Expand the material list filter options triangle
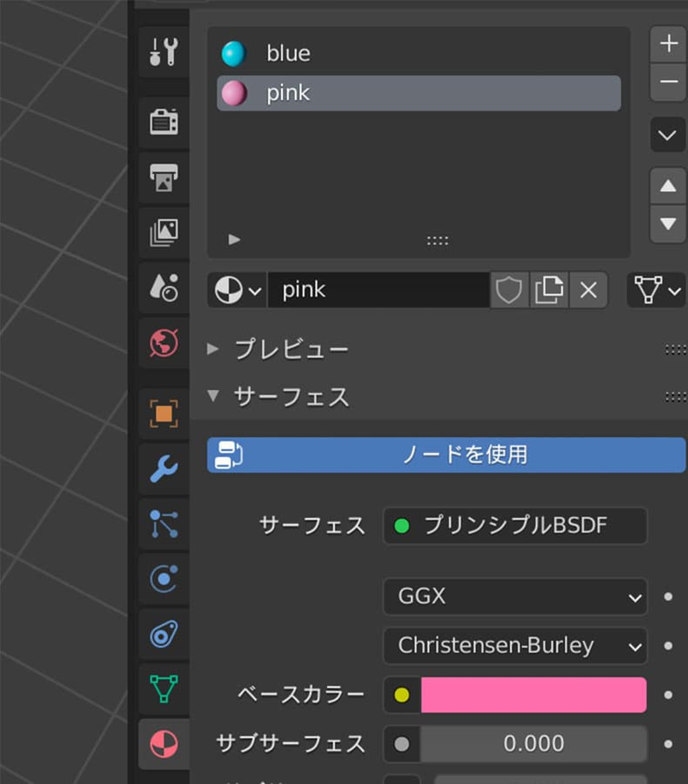 (x=234, y=239)
